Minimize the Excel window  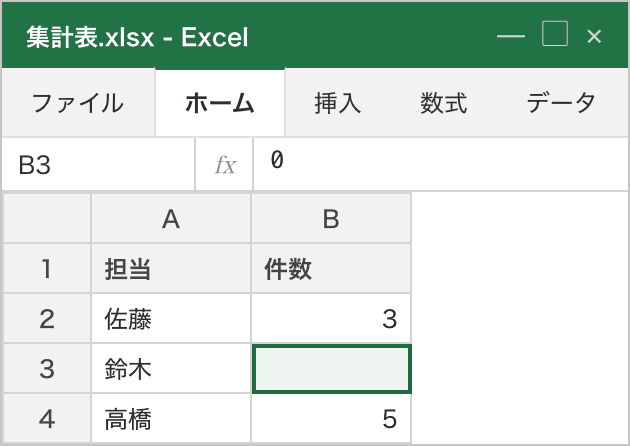[511, 36]
